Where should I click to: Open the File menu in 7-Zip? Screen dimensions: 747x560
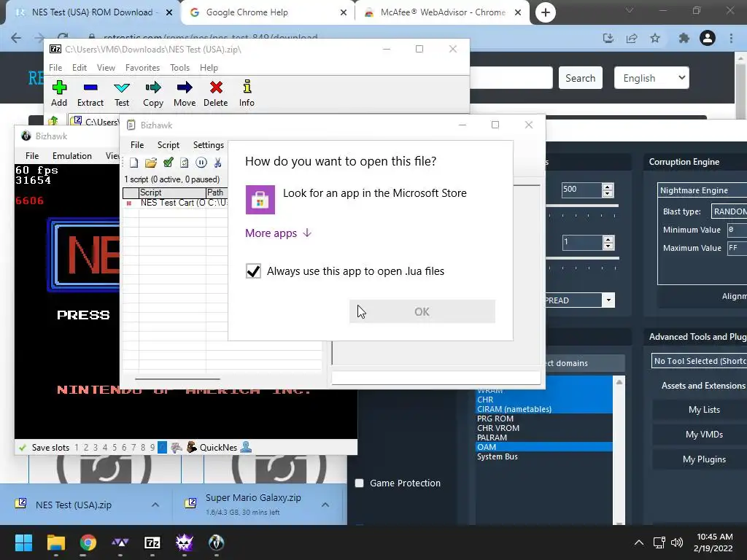pyautogui.click(x=55, y=68)
